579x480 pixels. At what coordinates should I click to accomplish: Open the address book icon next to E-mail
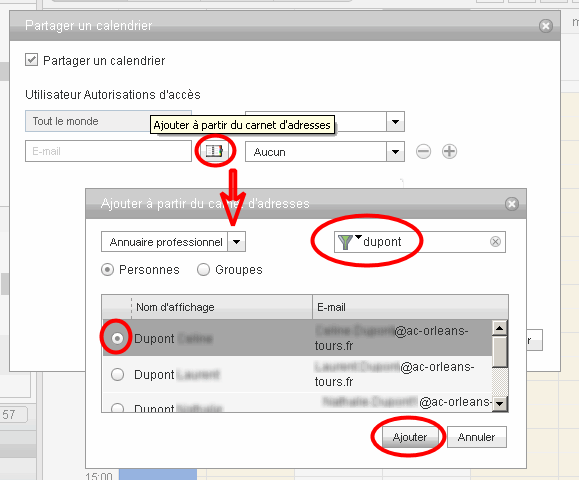point(215,151)
